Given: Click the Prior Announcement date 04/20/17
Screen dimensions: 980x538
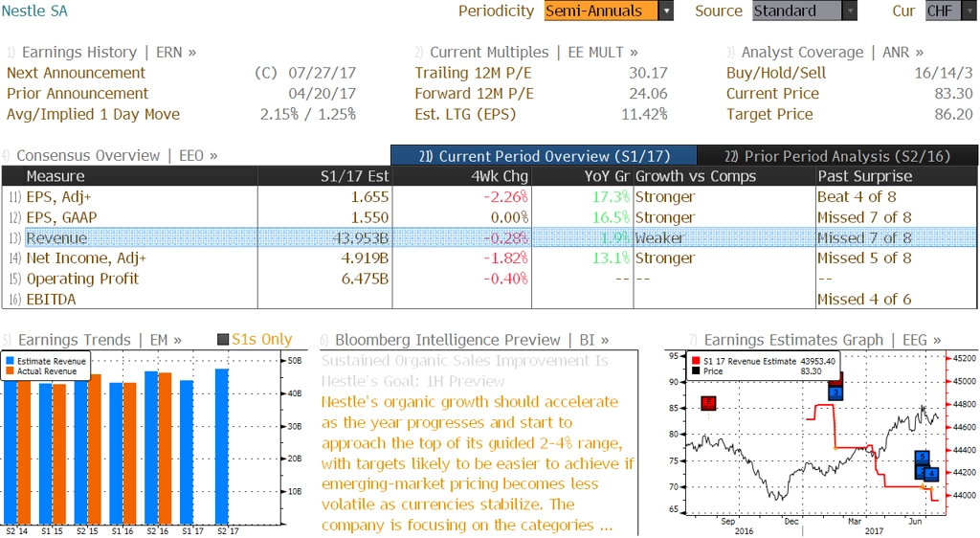Looking at the screenshot, I should 322,94.
